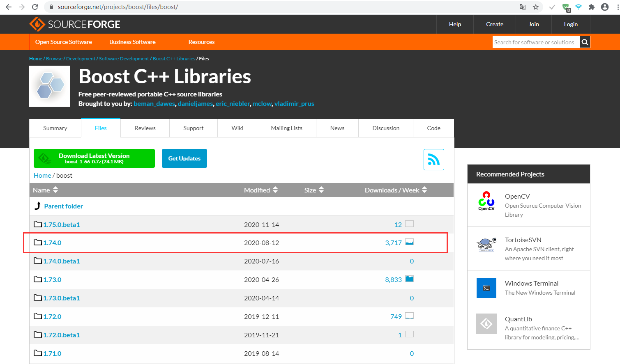Click Download Latest Version button
The image size is (620, 364).
click(x=94, y=158)
